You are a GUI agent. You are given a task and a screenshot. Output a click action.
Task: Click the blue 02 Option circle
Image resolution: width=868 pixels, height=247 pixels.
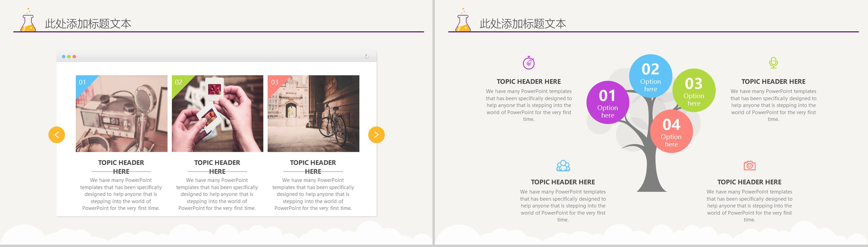(x=650, y=76)
